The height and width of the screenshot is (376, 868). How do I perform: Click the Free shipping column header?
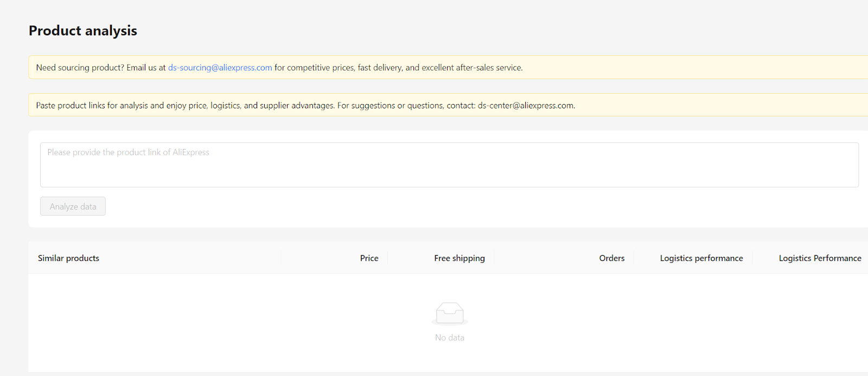click(459, 258)
